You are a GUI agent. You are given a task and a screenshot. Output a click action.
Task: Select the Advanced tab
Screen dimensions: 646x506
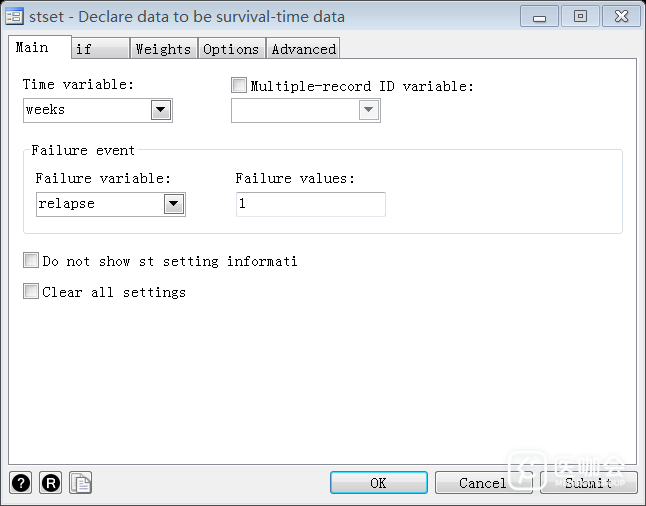304,49
